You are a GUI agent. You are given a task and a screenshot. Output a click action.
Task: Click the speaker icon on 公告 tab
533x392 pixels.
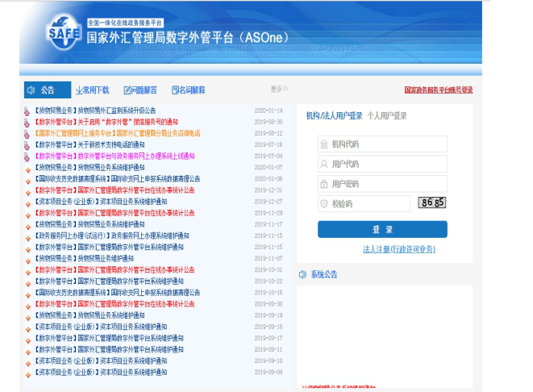31,90
